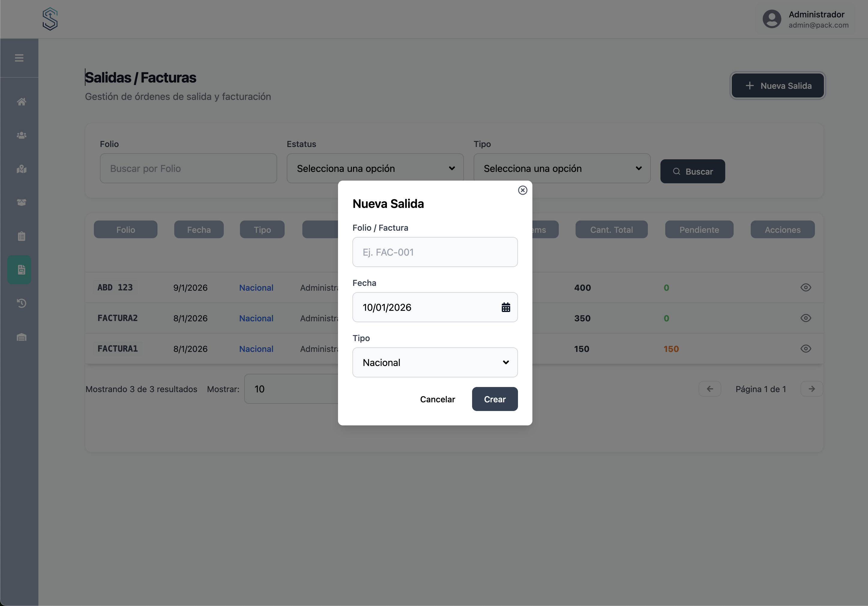Click the clipboard icon in the sidebar
Viewport: 868px width, 606px height.
(x=22, y=236)
